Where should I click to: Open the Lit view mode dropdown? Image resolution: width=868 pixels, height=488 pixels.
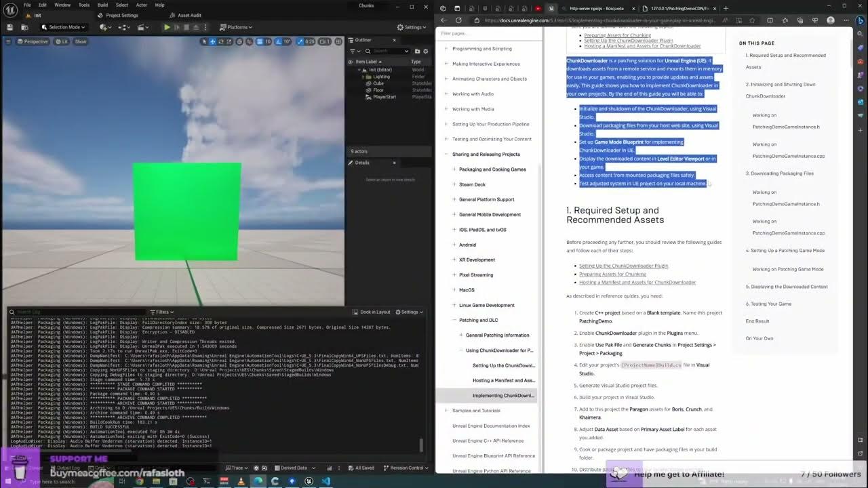62,41
